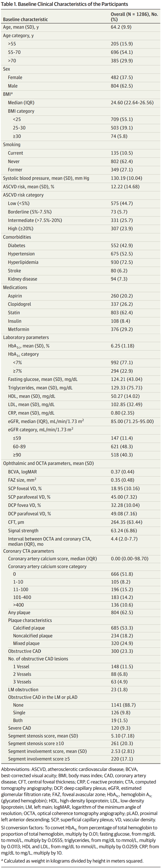
Task: Select the Any plaque row label
Action: (x=19, y=613)
